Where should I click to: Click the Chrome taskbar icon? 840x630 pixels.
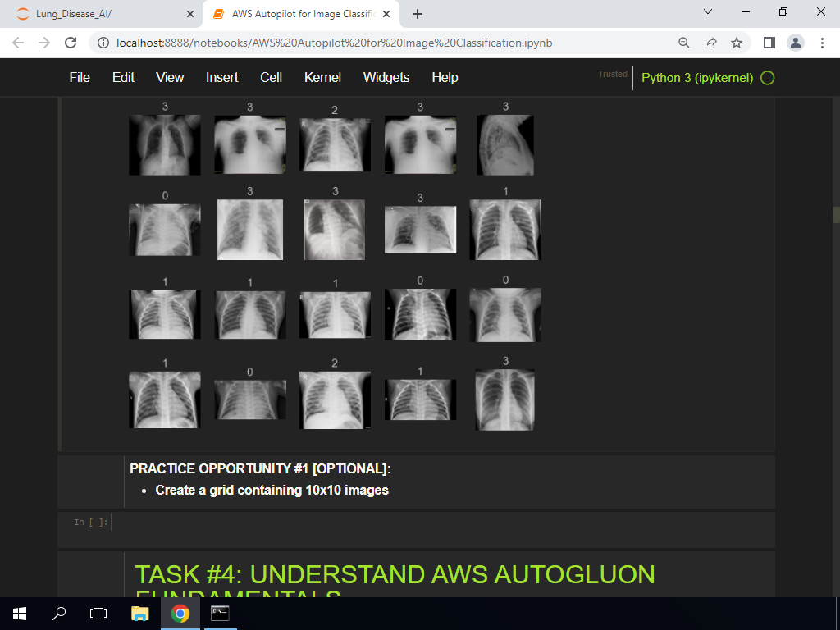(180, 614)
